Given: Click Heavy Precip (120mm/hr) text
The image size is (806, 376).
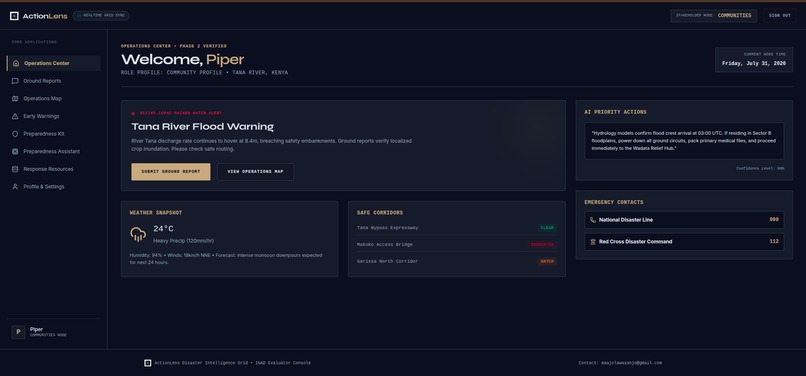Looking at the screenshot, I should 184,241.
